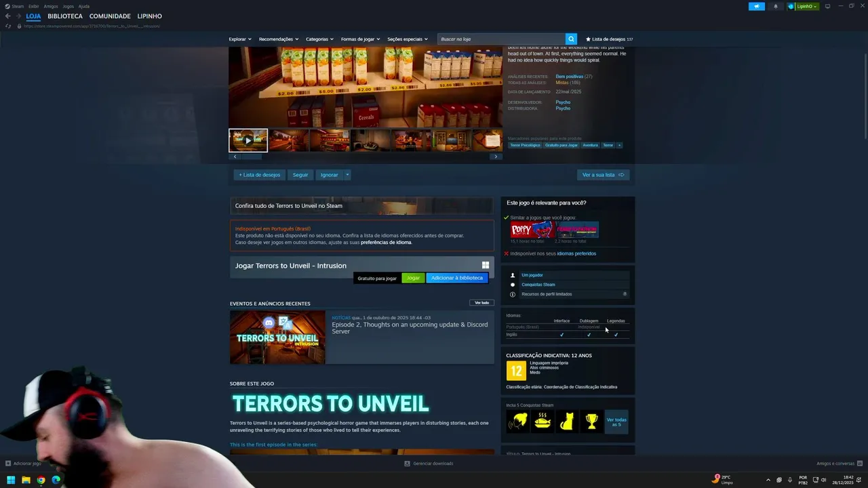Viewport: 868px width, 488px height.
Task: Open Windows Start menu
Action: click(11, 480)
